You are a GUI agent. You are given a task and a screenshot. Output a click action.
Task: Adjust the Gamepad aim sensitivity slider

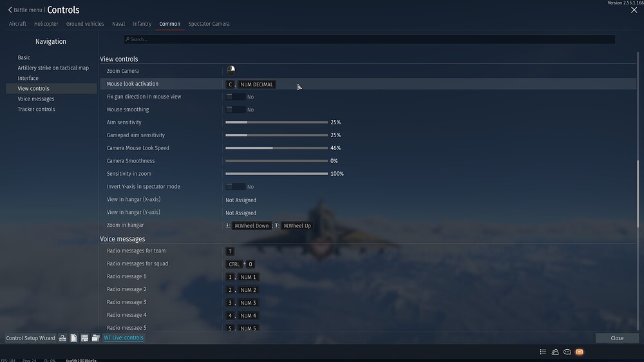(x=276, y=135)
